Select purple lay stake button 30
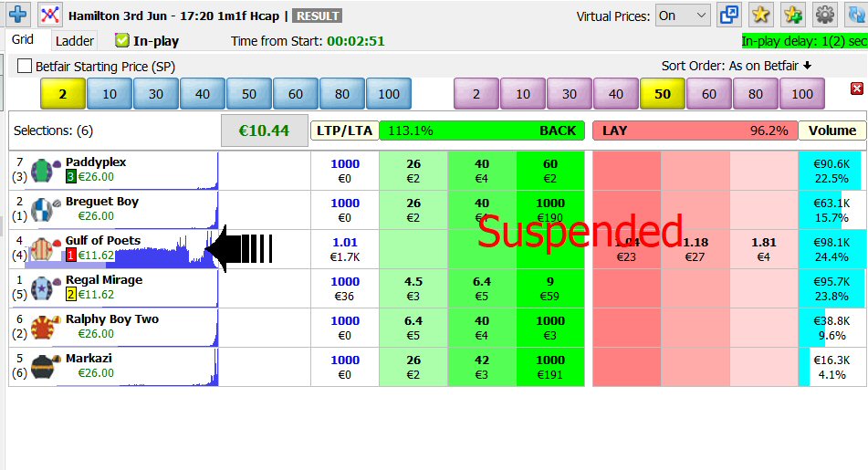Viewport: 868px width, 470px height. tap(570, 94)
